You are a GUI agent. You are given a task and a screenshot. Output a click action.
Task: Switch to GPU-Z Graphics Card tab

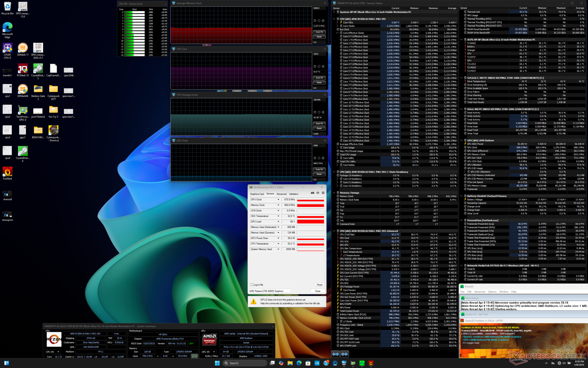[x=257, y=194]
